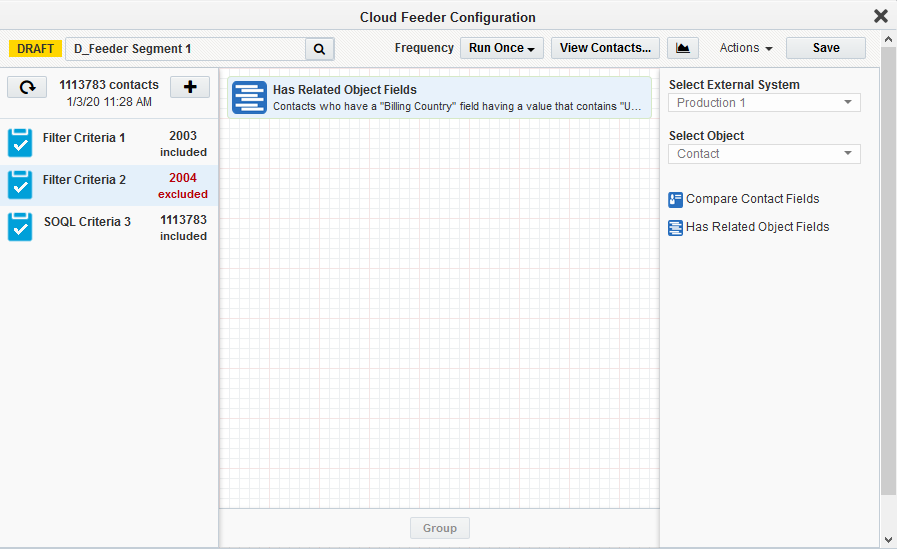Select the Compare Contact Fields icon
The width and height of the screenshot is (897, 549).
pos(676,199)
